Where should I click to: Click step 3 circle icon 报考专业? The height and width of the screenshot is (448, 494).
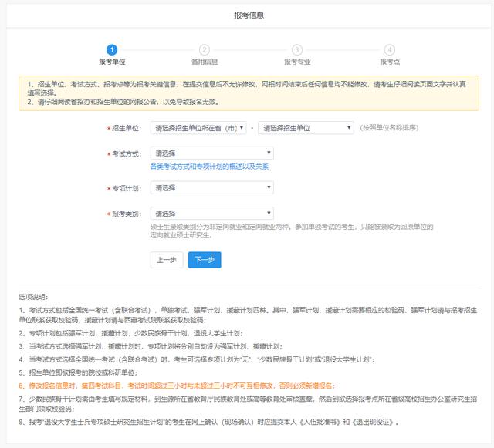pyautogui.click(x=297, y=50)
